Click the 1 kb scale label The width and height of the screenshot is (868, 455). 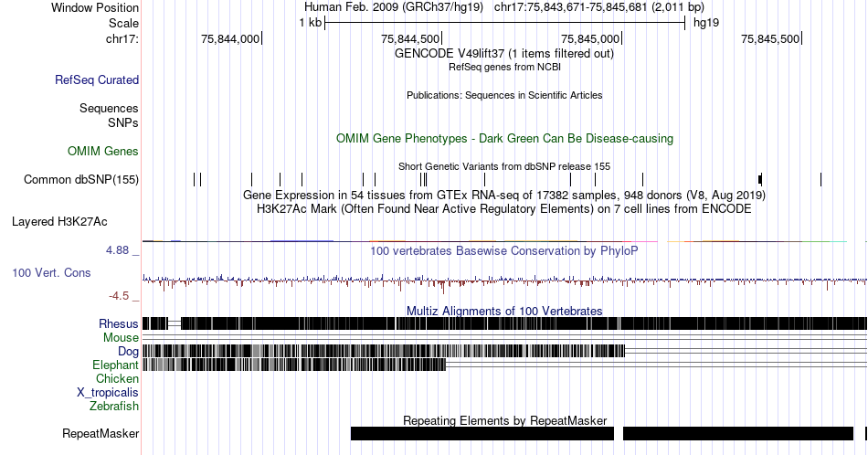[310, 23]
